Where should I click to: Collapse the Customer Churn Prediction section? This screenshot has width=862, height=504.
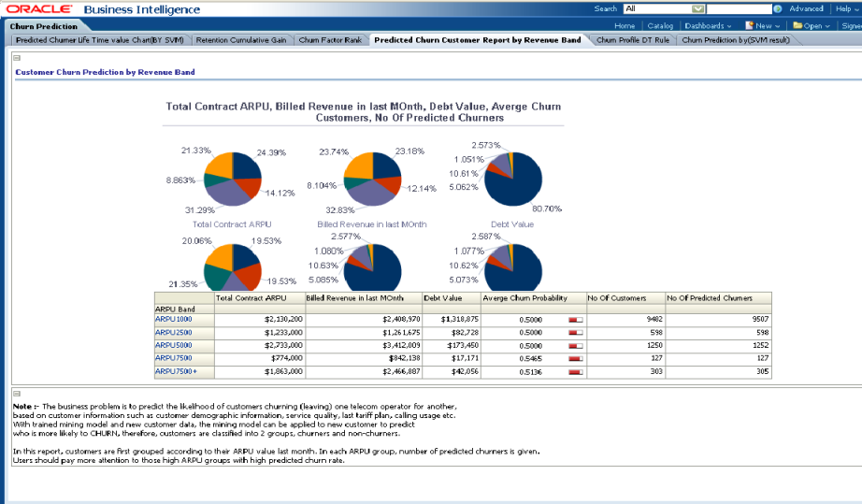tap(17, 58)
